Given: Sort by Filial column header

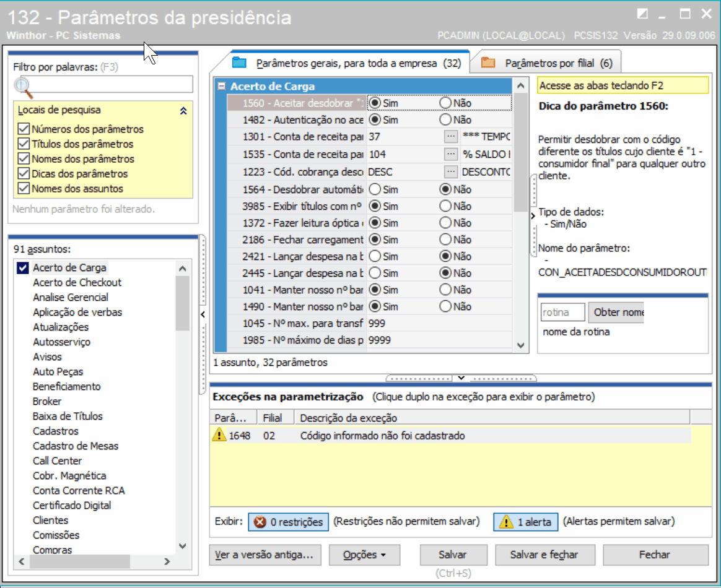Looking at the screenshot, I should pos(275,418).
